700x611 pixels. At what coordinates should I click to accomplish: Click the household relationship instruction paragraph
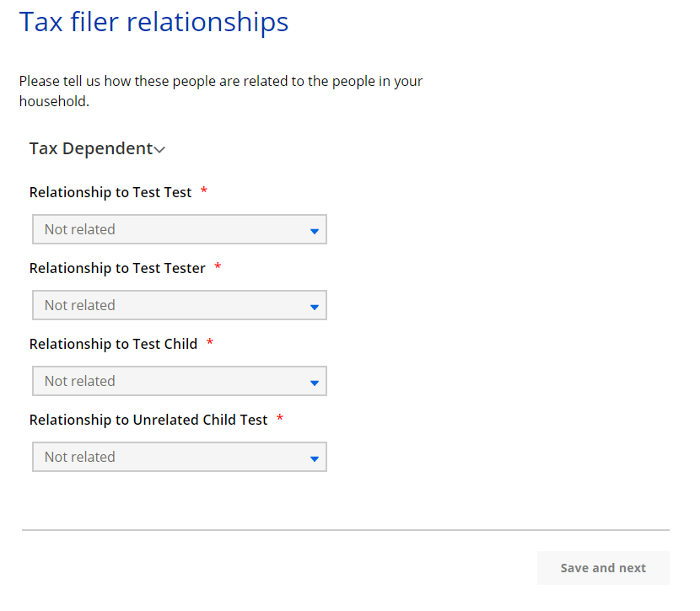220,91
